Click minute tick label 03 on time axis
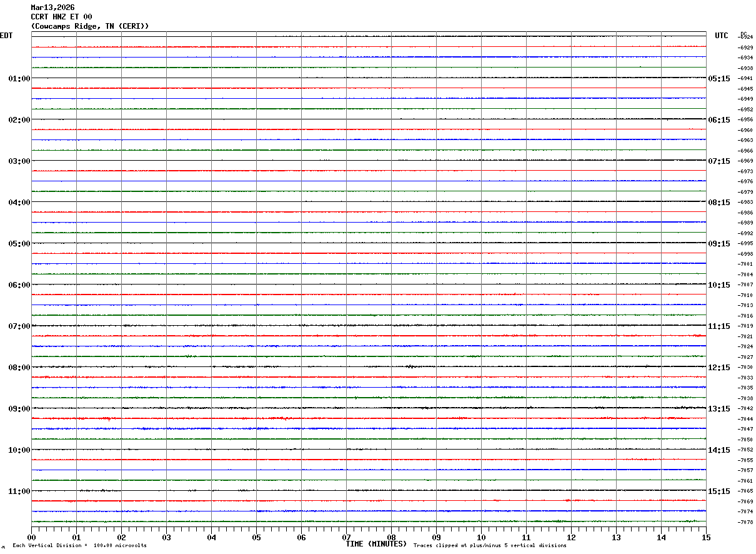 pyautogui.click(x=167, y=537)
